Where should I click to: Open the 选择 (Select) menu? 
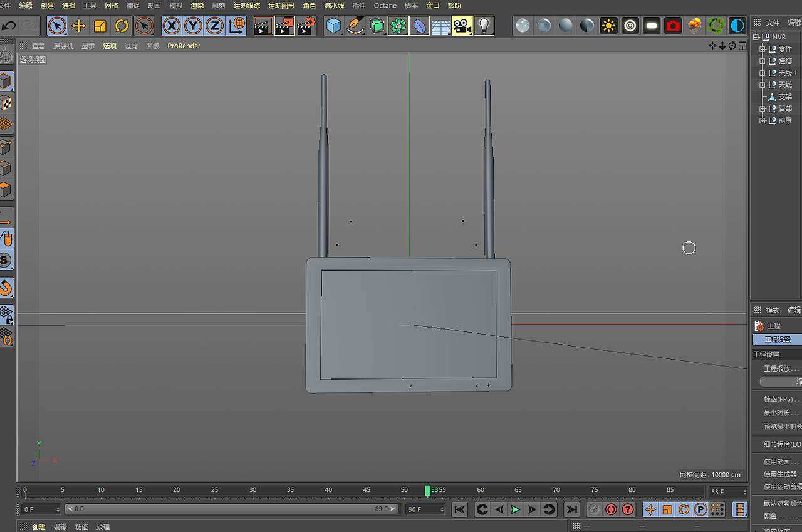point(68,6)
